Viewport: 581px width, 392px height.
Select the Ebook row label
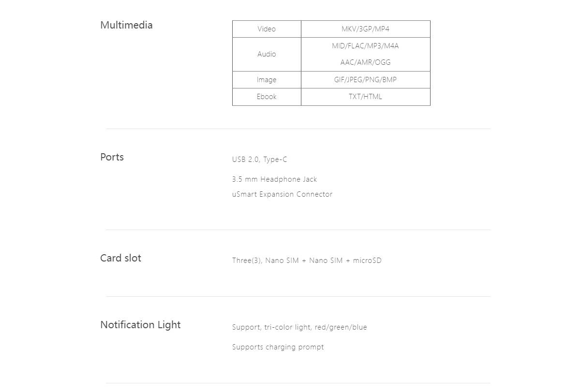tap(267, 97)
